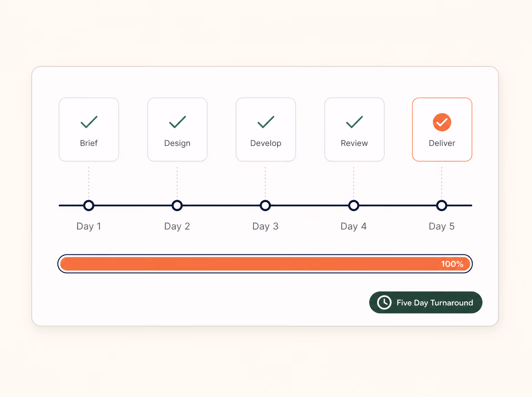Viewport: 532px width, 397px height.
Task: Select the Review step card
Action: click(354, 130)
